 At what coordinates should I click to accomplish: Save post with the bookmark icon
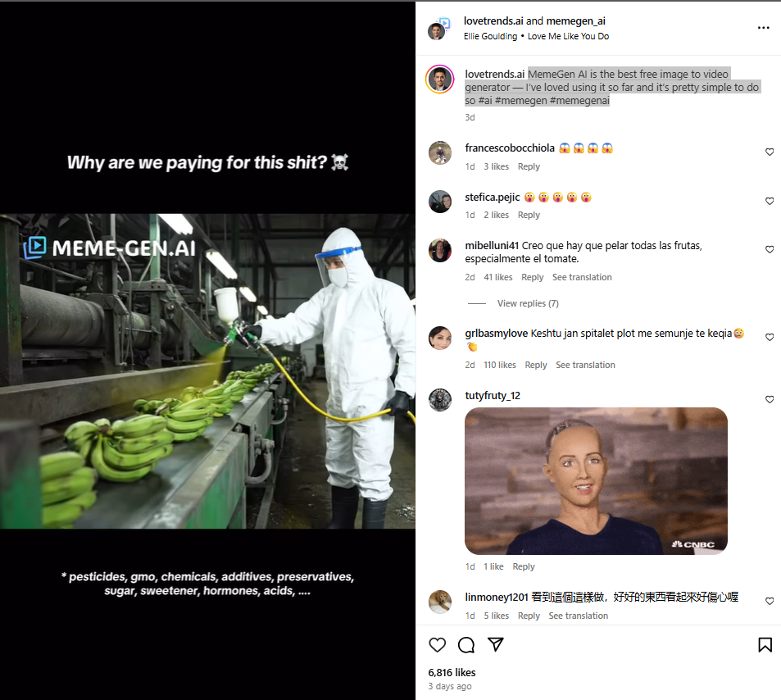point(765,645)
